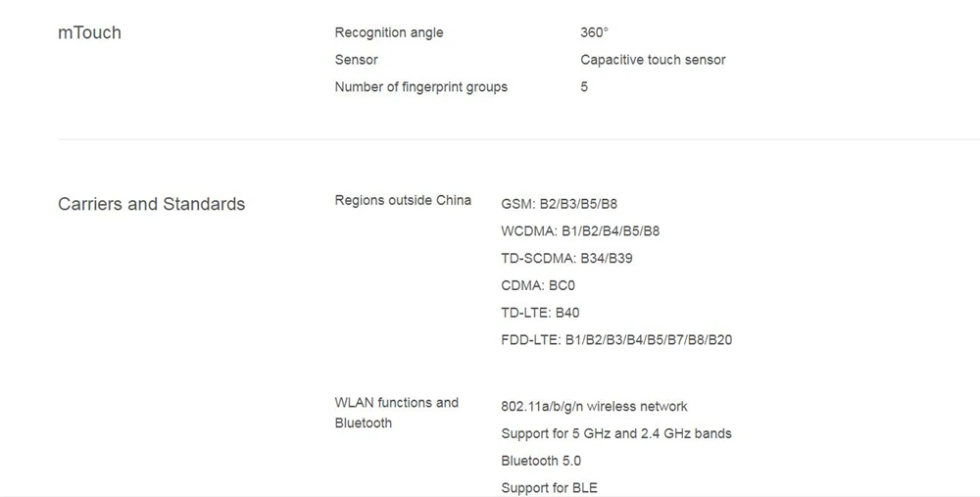
Task: Select the TD-LTE: B40 entry
Action: [540, 313]
